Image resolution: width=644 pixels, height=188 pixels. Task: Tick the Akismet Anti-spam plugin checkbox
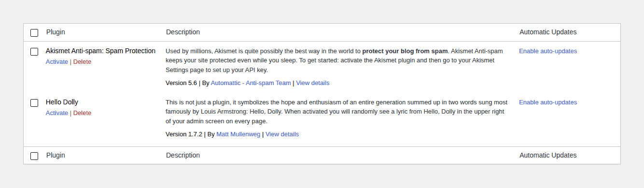34,52
